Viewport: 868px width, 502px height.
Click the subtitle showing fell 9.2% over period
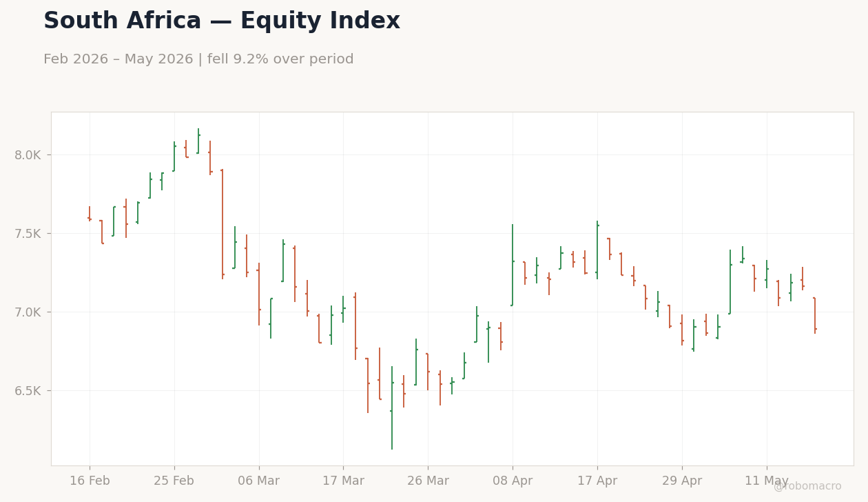198,60
